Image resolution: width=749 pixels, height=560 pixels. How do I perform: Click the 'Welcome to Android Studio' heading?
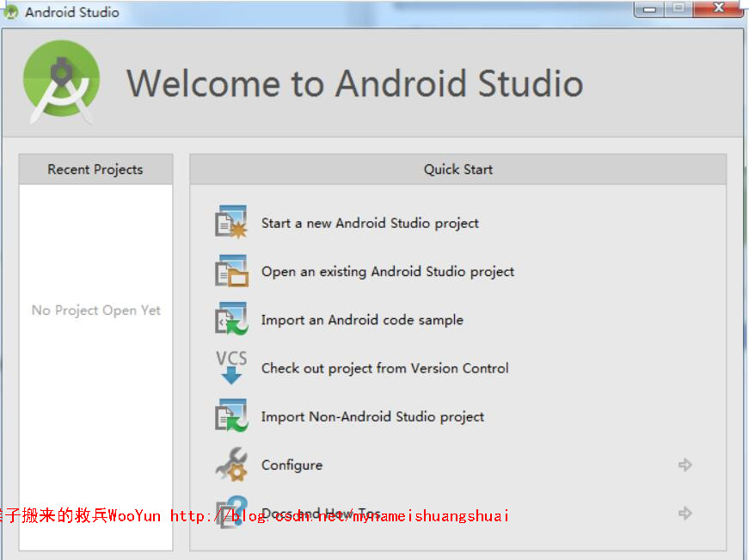click(354, 83)
